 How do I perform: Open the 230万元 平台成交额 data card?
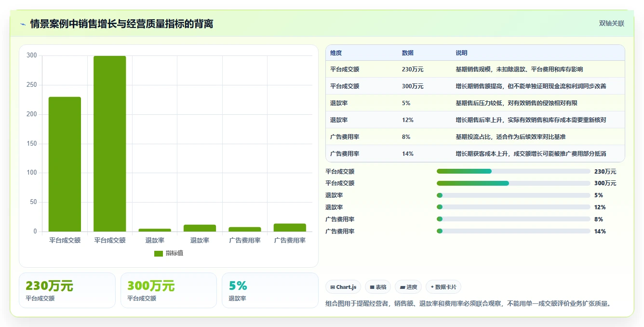click(67, 290)
